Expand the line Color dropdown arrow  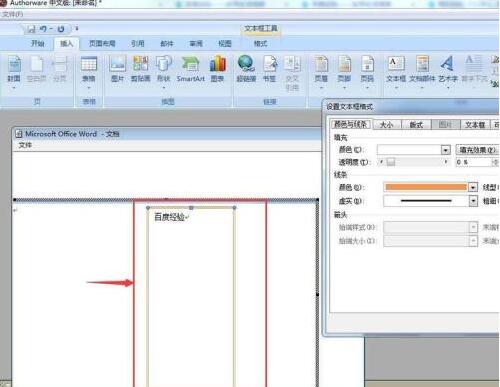pyautogui.click(x=473, y=187)
